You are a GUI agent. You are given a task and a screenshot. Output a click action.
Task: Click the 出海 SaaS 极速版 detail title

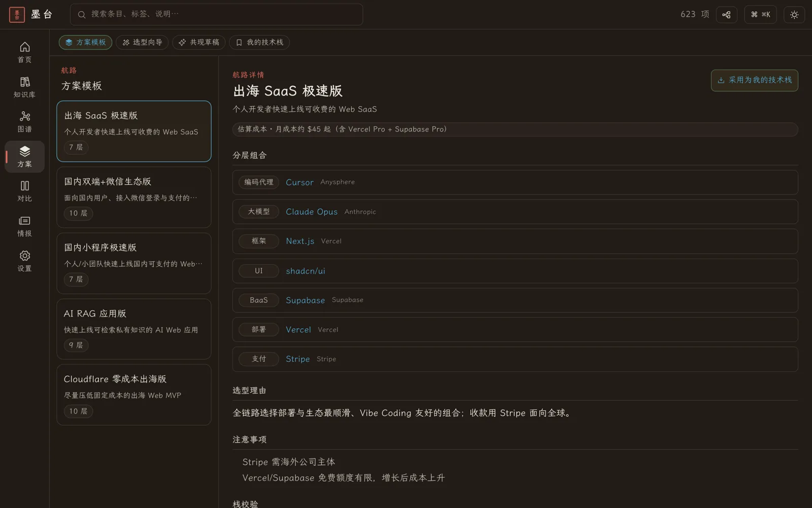288,91
